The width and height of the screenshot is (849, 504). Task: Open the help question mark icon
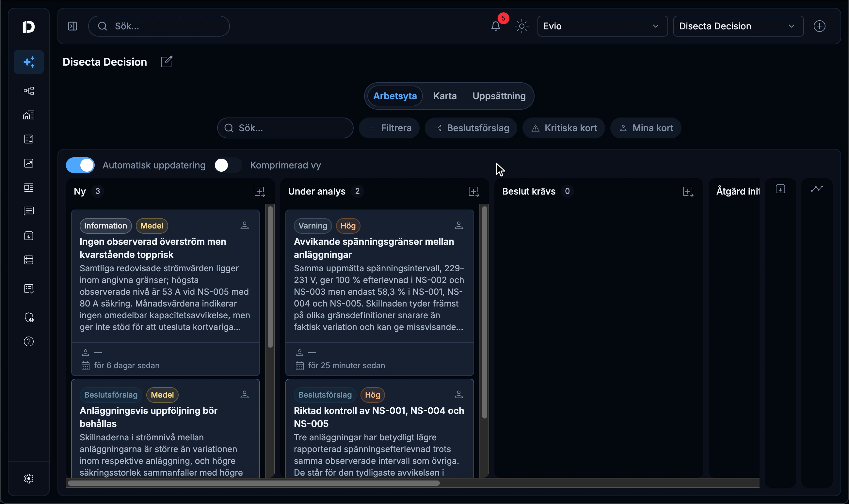tap(29, 342)
